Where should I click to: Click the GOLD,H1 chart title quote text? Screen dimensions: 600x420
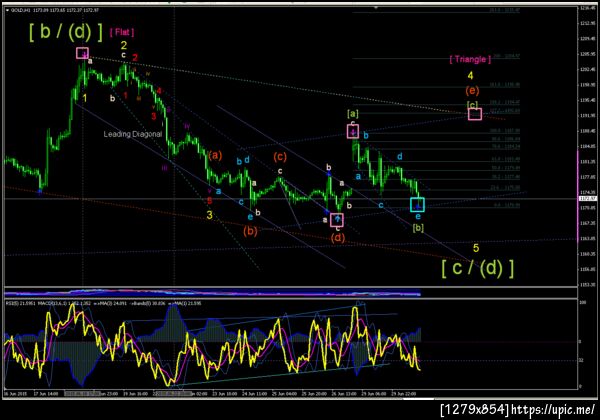55,10
